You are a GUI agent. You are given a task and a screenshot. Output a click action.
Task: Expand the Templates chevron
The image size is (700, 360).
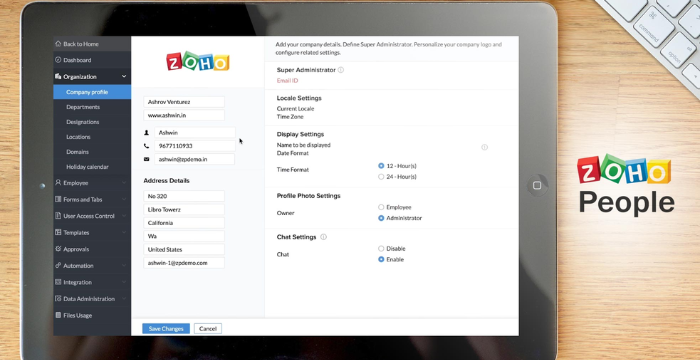(124, 232)
